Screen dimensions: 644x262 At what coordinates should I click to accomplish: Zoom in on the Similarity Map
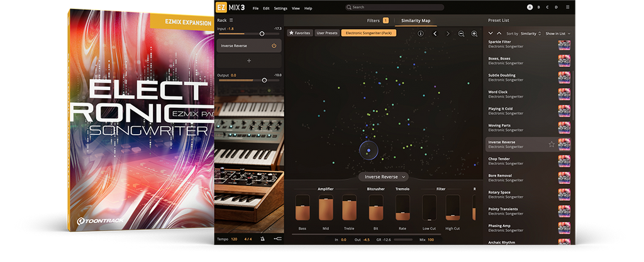pos(474,33)
